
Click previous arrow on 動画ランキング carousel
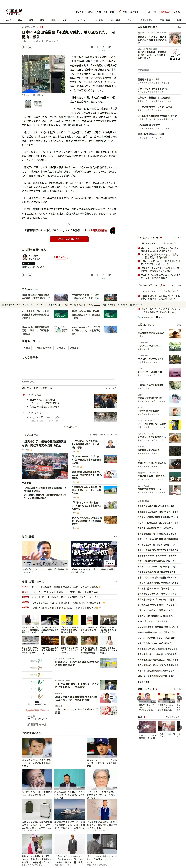[139, 698]
